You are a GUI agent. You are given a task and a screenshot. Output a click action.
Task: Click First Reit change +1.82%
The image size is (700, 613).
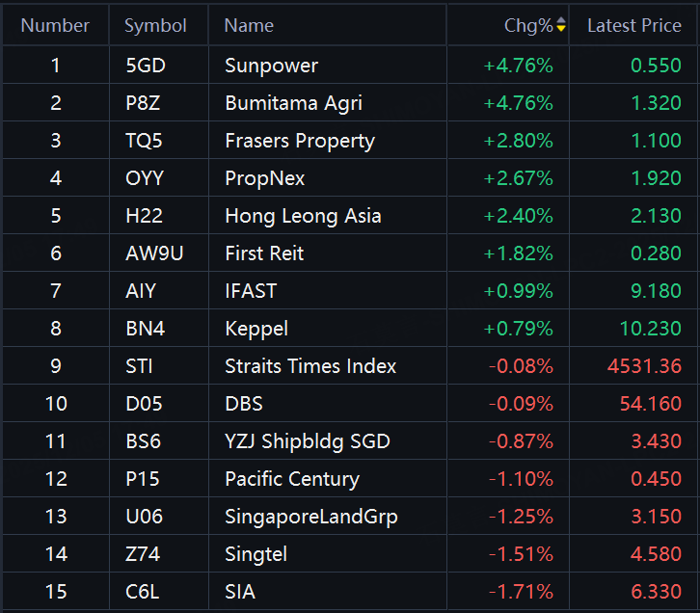tap(519, 253)
